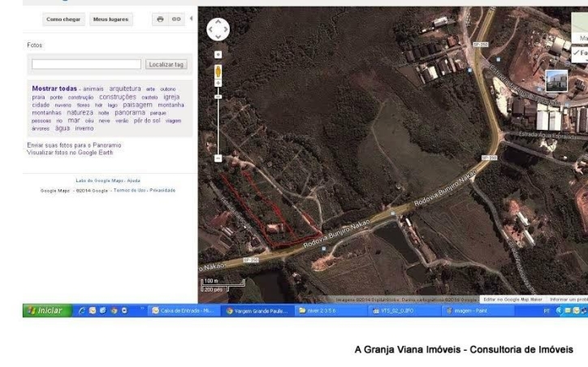The width and height of the screenshot is (588, 367).
Task: Select the praia tag
Action: tap(38, 97)
